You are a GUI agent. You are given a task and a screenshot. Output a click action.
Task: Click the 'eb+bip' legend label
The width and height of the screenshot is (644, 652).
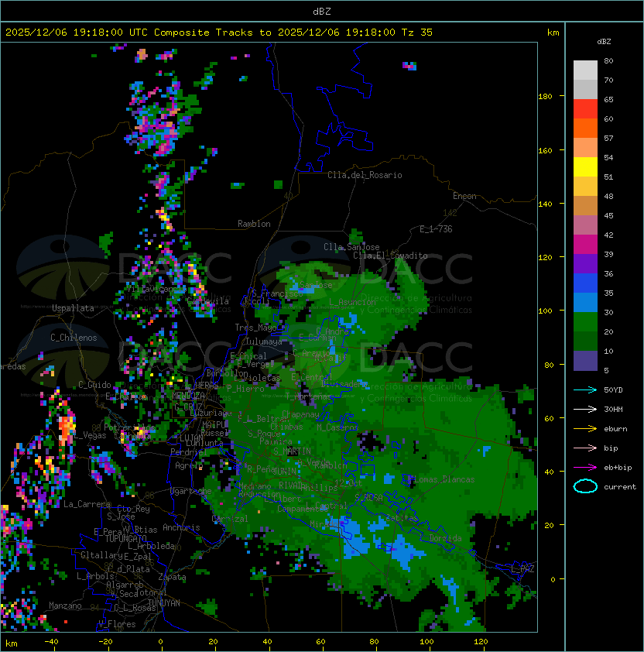(x=618, y=468)
